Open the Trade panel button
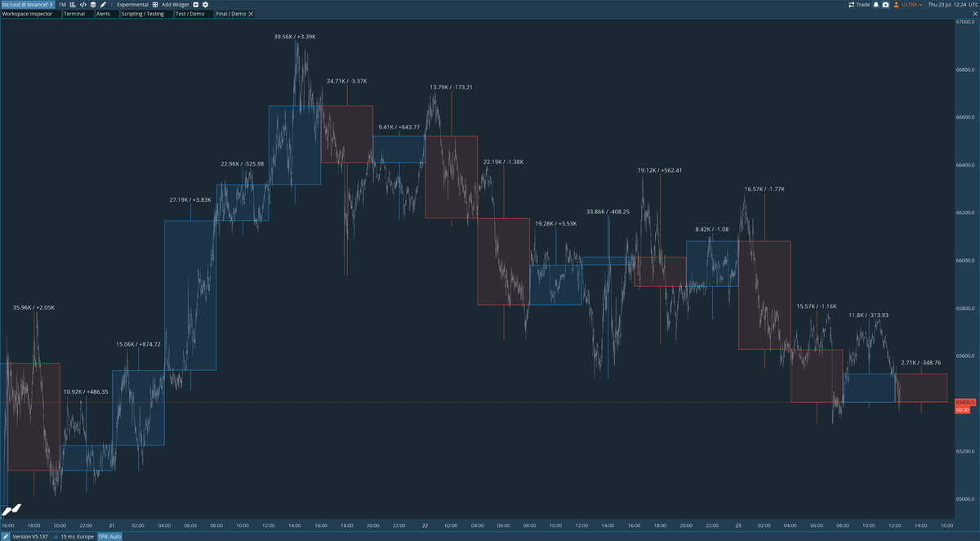Viewport: 980px width, 541px height. click(858, 5)
